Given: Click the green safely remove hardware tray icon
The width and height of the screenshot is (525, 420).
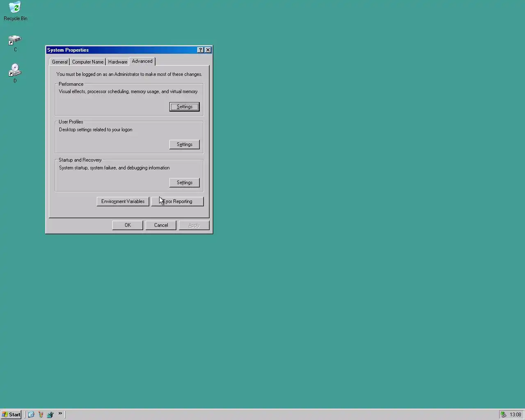Looking at the screenshot, I should click(x=504, y=415).
